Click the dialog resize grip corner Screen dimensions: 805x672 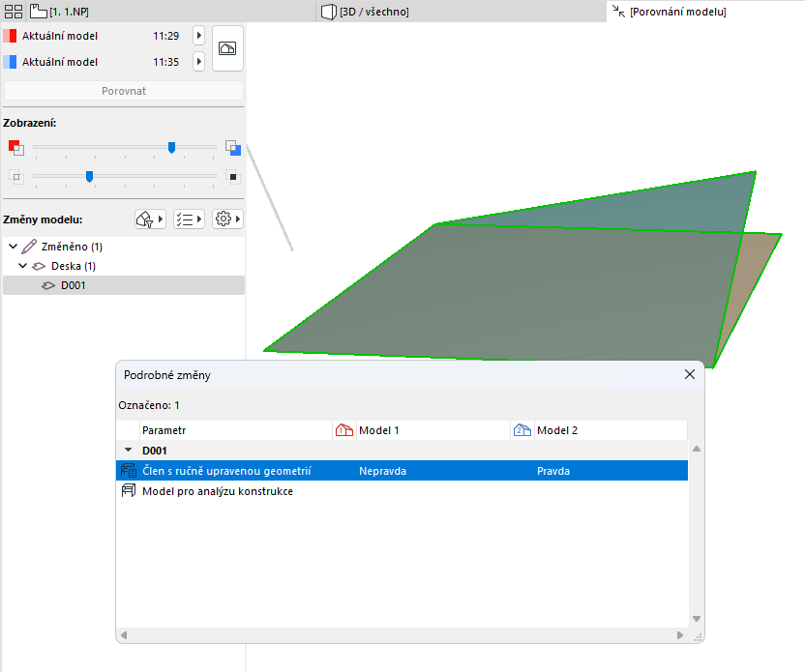698,637
